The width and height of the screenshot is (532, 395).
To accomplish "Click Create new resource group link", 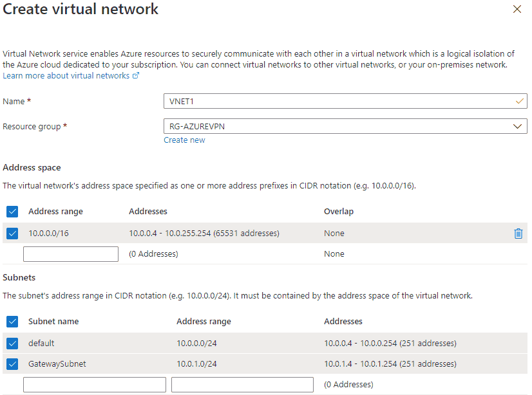I will tap(184, 140).
